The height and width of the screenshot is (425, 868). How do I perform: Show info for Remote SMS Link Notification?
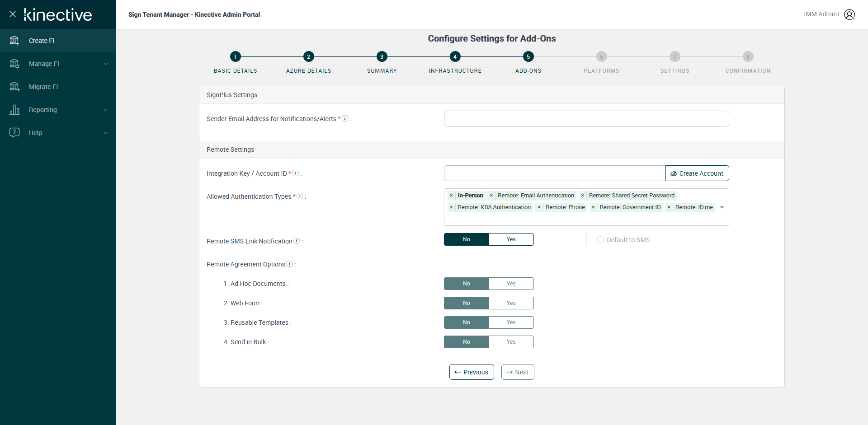point(297,241)
